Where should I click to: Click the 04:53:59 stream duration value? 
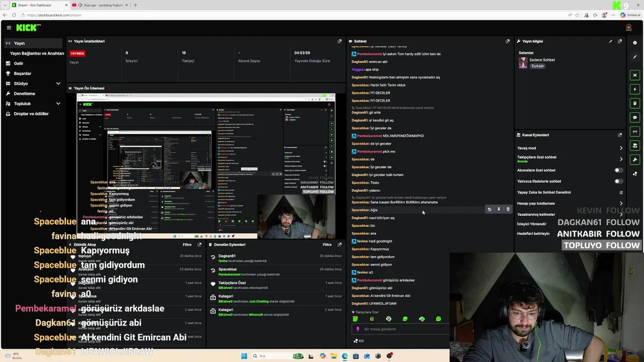pyautogui.click(x=302, y=53)
